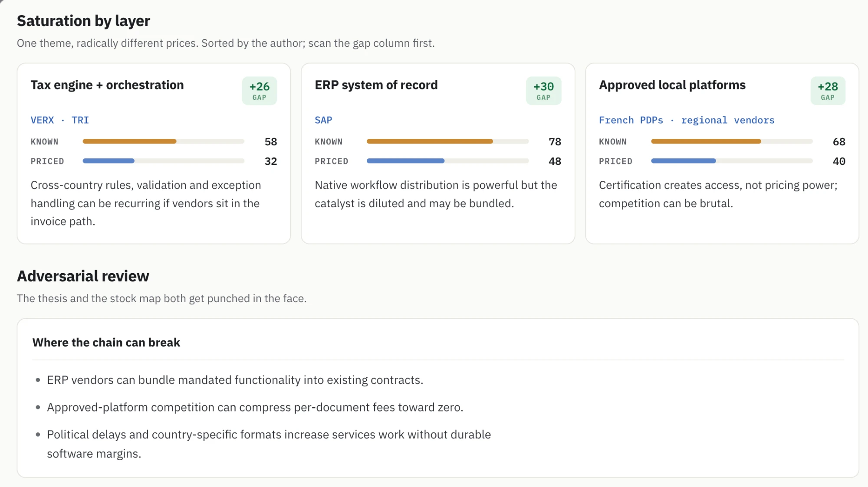Click the cross-country rules description text
The height and width of the screenshot is (487, 868).
146,203
